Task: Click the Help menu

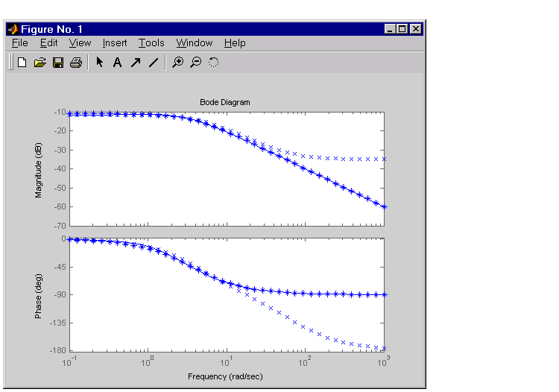Action: 235,43
